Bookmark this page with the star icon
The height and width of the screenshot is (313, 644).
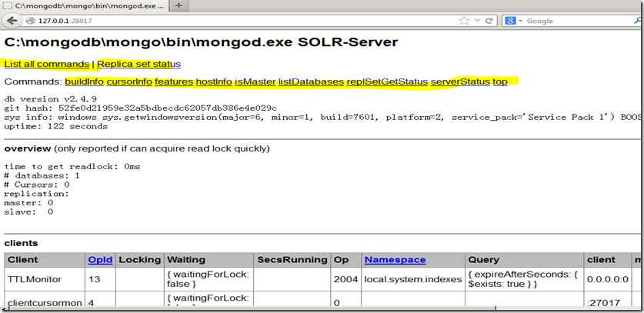tap(464, 21)
